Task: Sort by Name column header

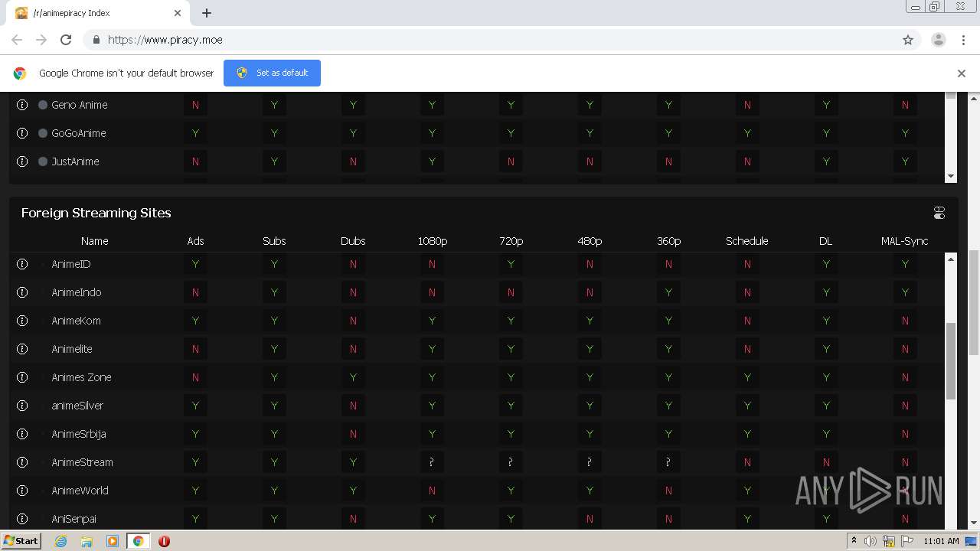Action: point(95,241)
